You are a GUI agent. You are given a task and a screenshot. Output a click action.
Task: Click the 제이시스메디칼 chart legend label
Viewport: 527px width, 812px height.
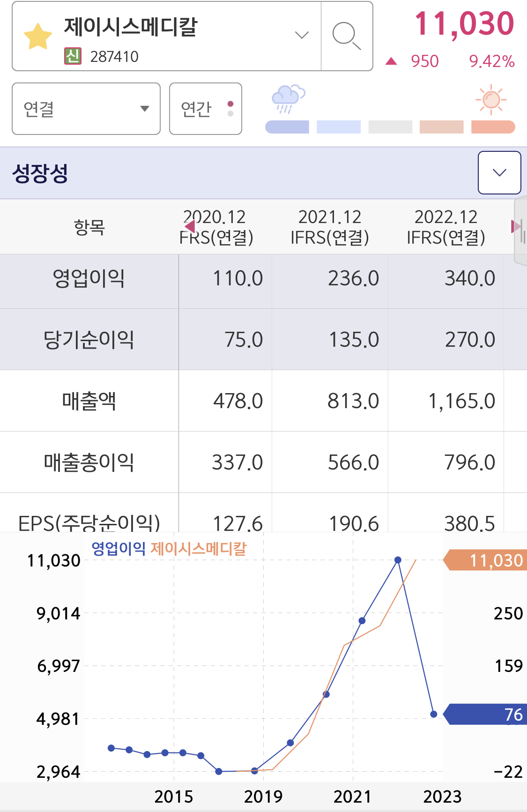[x=199, y=548]
